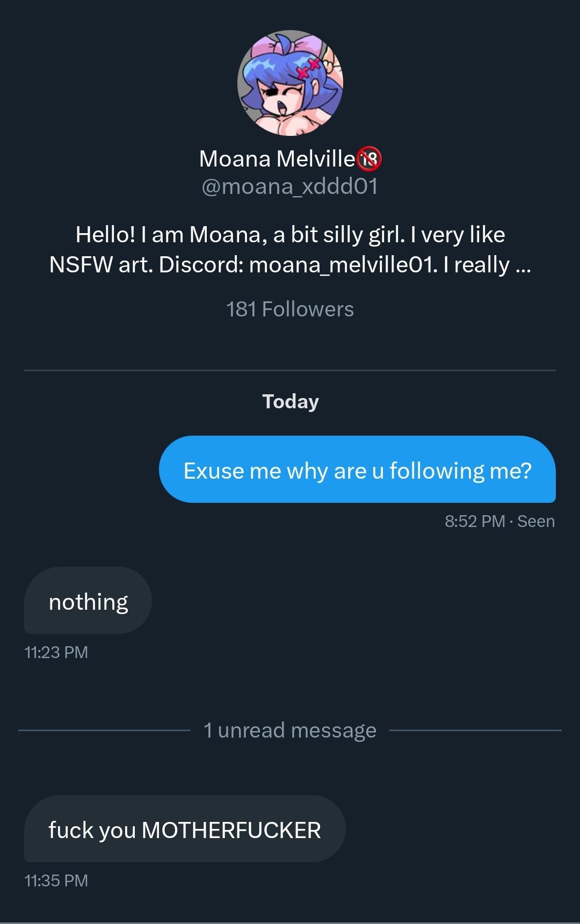Tap the Seen read receipt
The width and height of the screenshot is (580, 924).
tap(536, 522)
